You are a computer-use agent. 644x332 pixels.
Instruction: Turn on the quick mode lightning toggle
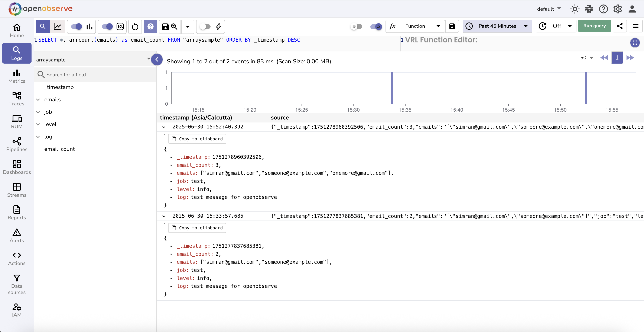pos(205,26)
